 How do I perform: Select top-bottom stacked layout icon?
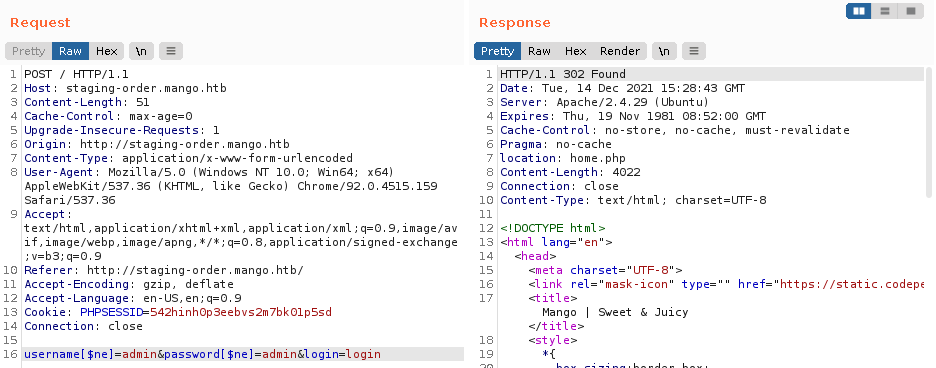885,11
